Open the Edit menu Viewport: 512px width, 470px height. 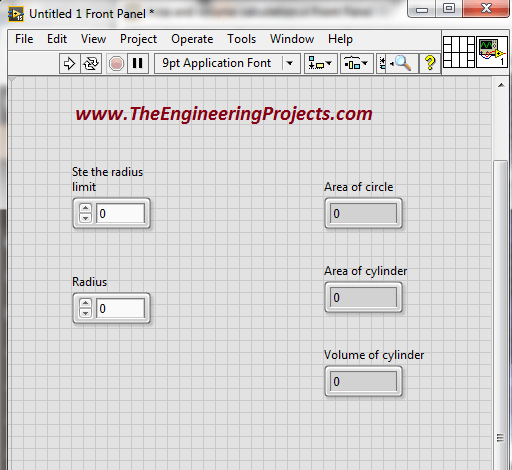[x=57, y=39]
